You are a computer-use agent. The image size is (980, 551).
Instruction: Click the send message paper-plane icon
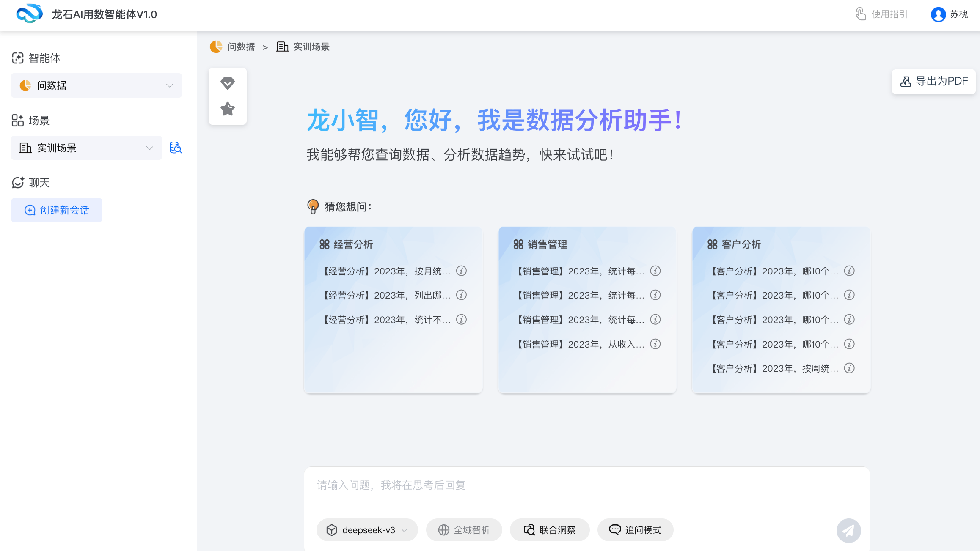tap(848, 530)
